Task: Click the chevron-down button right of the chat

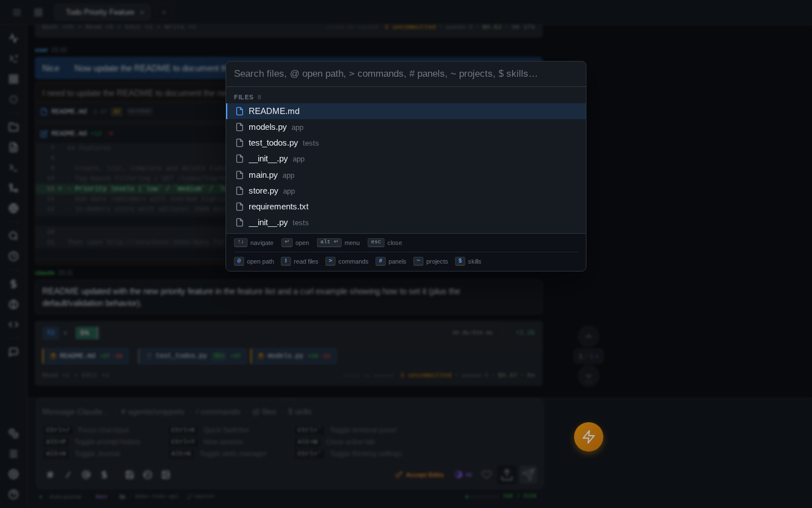Action: [589, 376]
